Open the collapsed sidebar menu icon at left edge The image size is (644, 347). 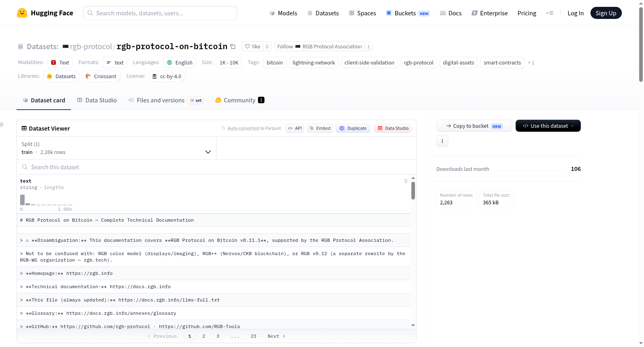click(2, 125)
